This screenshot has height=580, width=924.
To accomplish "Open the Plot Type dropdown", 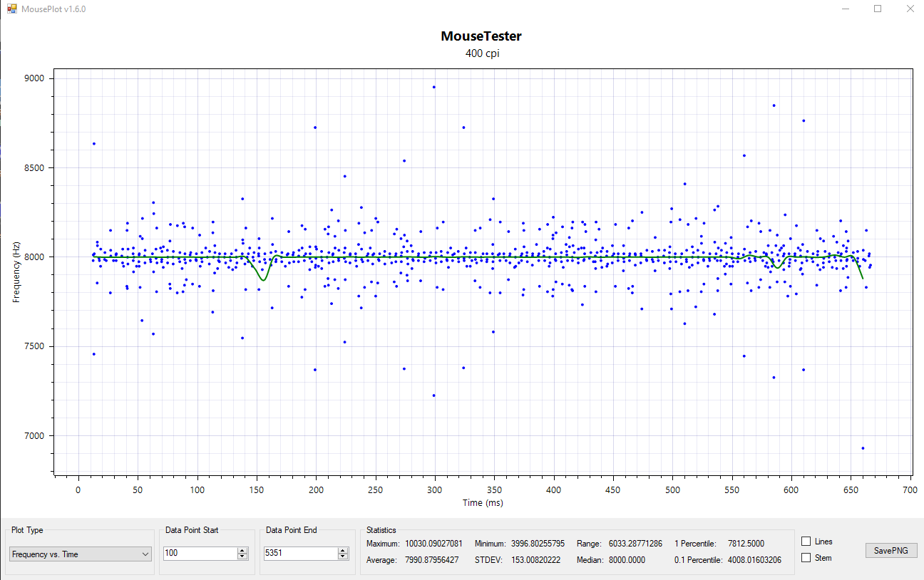I will pos(81,554).
